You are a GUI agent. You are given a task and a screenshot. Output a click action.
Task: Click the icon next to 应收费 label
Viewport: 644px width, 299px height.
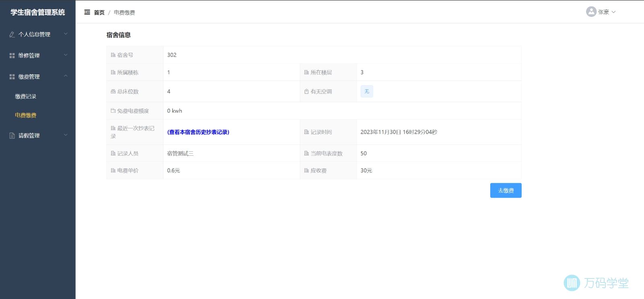(306, 171)
